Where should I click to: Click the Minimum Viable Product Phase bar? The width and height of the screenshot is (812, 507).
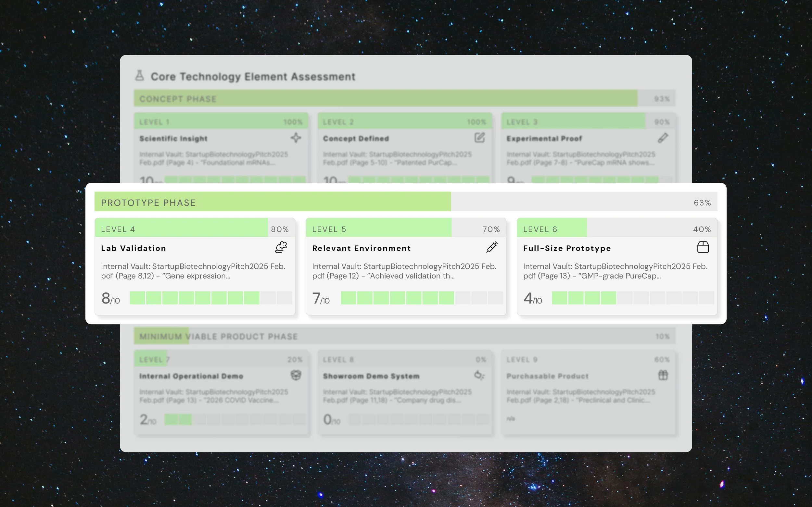(x=404, y=336)
